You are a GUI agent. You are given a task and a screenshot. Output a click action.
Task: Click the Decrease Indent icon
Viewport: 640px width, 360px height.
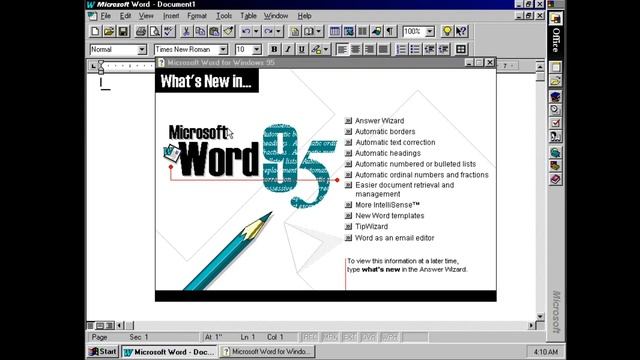click(x=429, y=49)
